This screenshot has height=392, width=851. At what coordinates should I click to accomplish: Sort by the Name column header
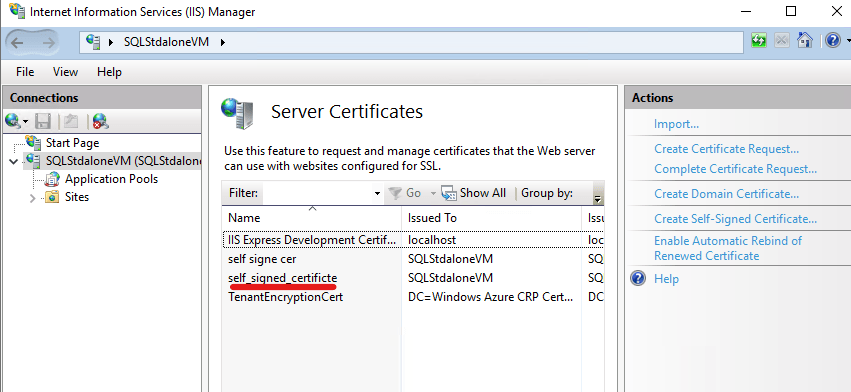312,218
